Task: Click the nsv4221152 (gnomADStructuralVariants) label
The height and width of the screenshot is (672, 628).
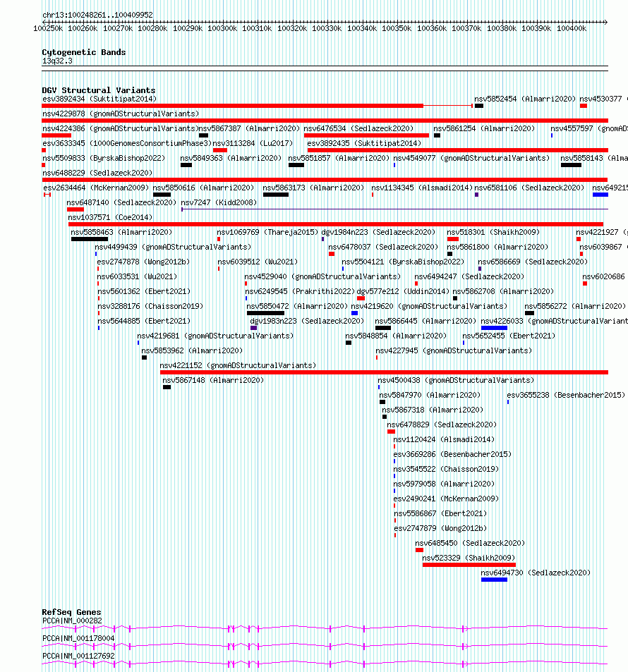Action: pyautogui.click(x=238, y=365)
